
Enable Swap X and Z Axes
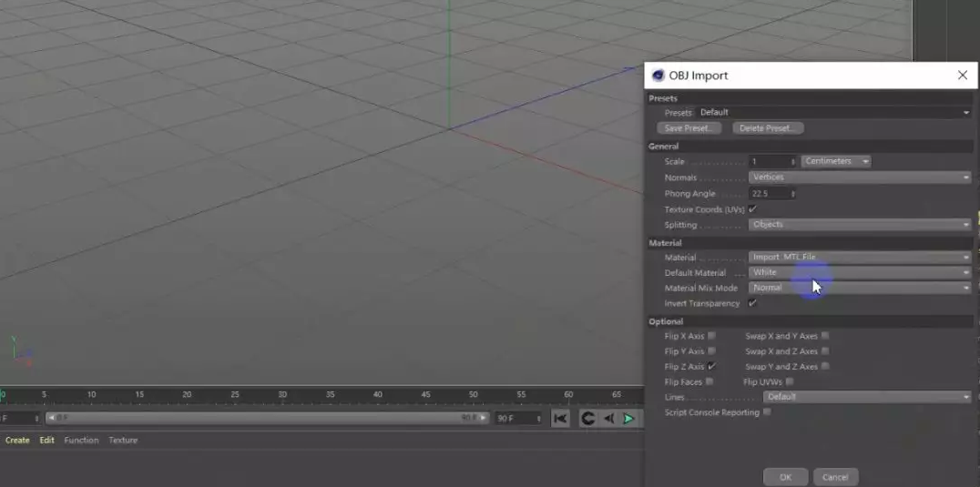point(825,350)
